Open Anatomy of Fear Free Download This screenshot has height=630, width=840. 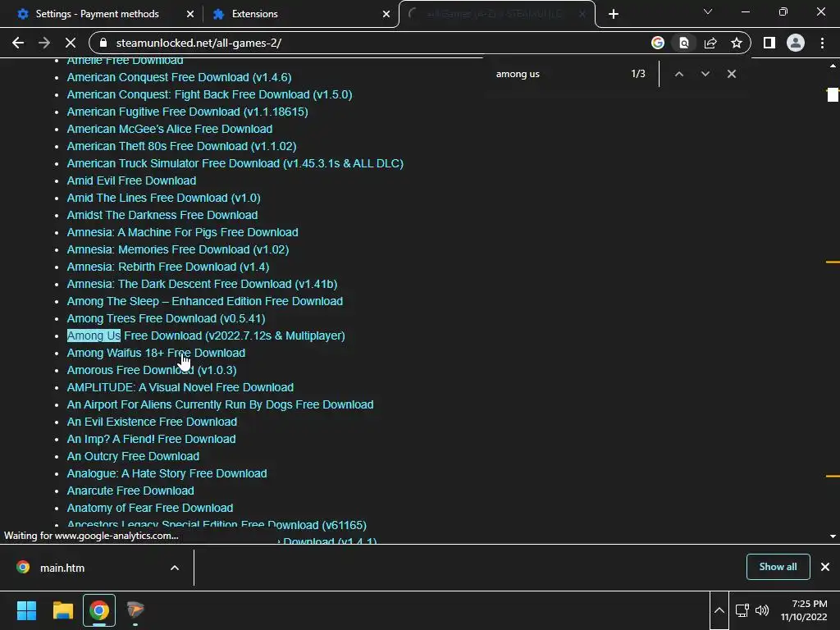[150, 508]
